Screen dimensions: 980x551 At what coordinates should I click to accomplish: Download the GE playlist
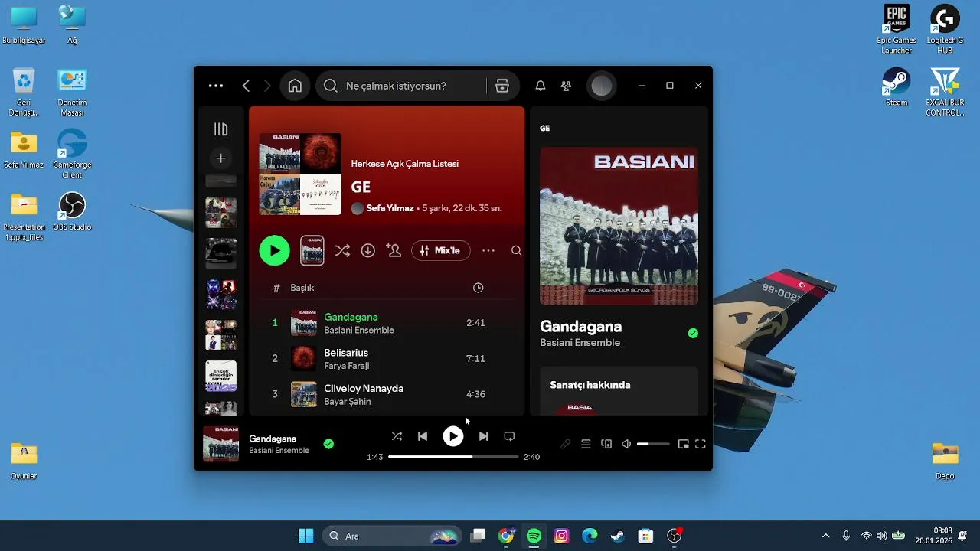(368, 250)
